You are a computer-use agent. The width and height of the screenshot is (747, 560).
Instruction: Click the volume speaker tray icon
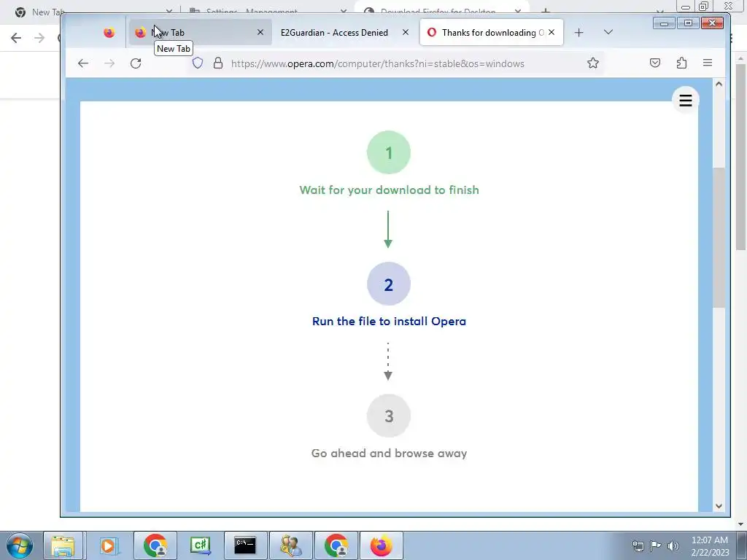tap(673, 546)
